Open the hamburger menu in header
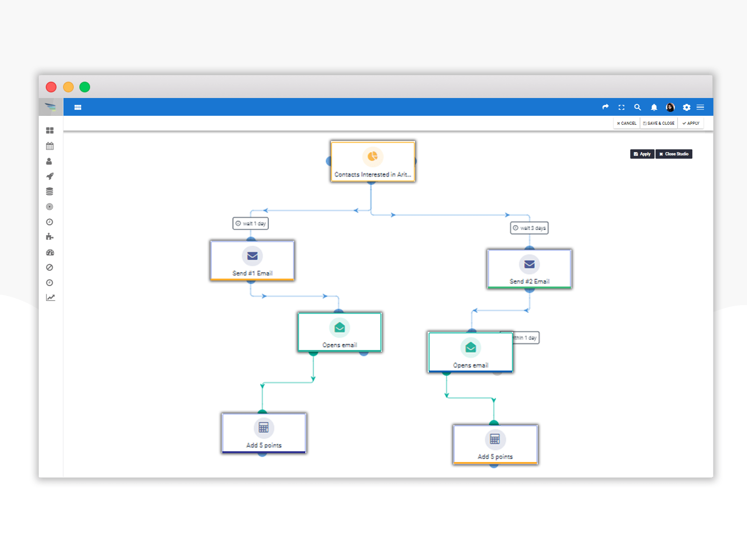 point(700,107)
